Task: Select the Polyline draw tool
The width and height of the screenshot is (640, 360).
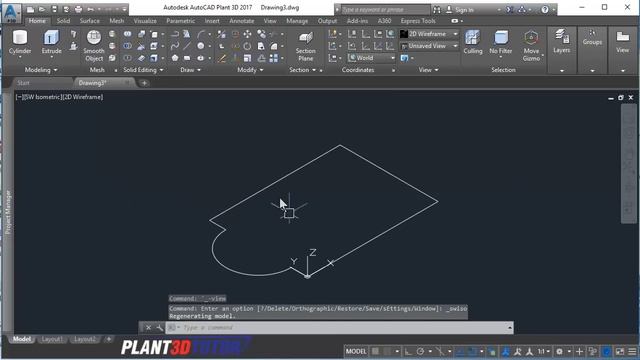Action: [175, 34]
